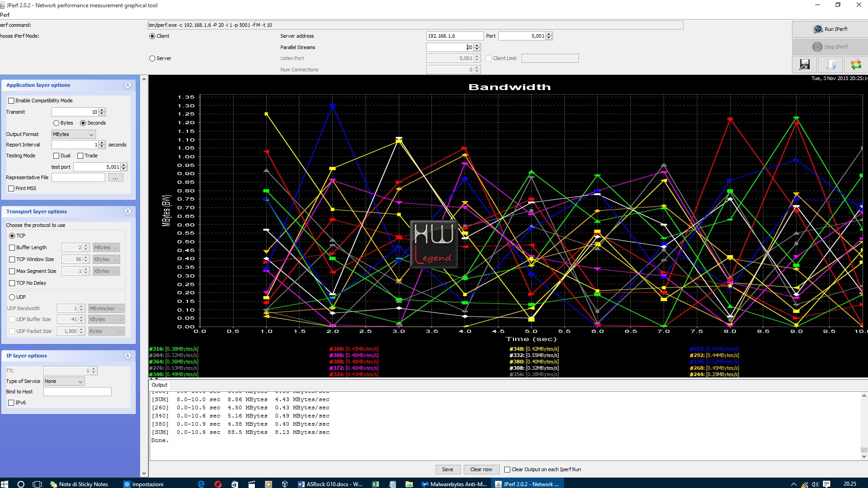Collapse Transport layer options panel
Screen dimensions: 868x488
(128, 211)
